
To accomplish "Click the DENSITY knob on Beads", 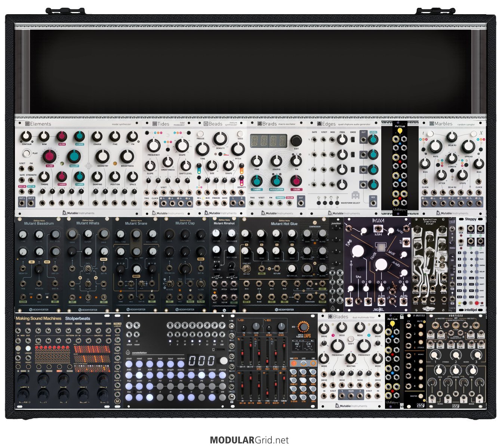I will pyautogui.click(x=221, y=139).
